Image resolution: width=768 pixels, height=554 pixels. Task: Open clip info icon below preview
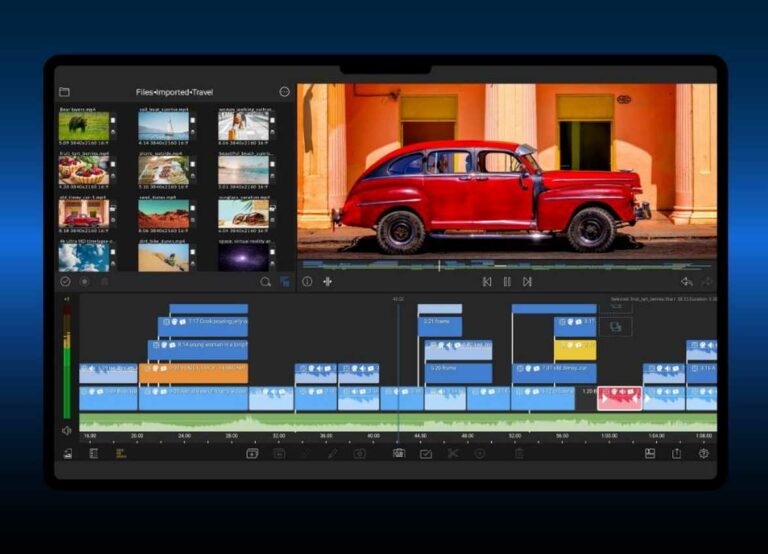[x=307, y=282]
